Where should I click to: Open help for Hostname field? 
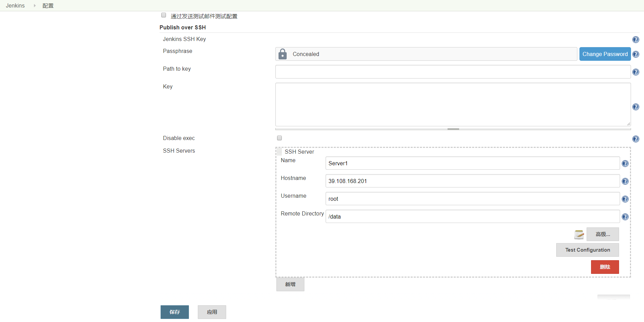[x=625, y=181]
